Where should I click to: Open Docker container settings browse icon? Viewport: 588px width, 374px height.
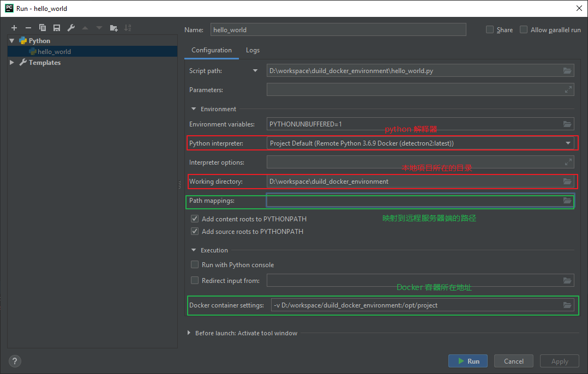point(567,305)
